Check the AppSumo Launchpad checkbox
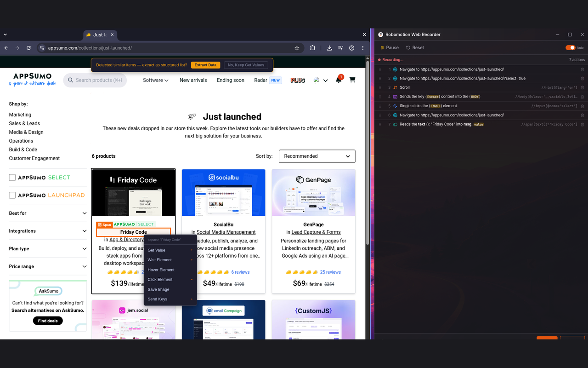This screenshot has width=588, height=368. 12,195
